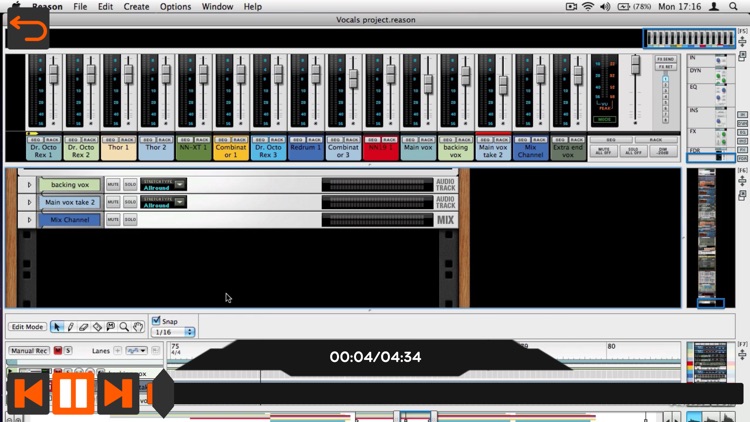Open the Help menu

click(253, 7)
